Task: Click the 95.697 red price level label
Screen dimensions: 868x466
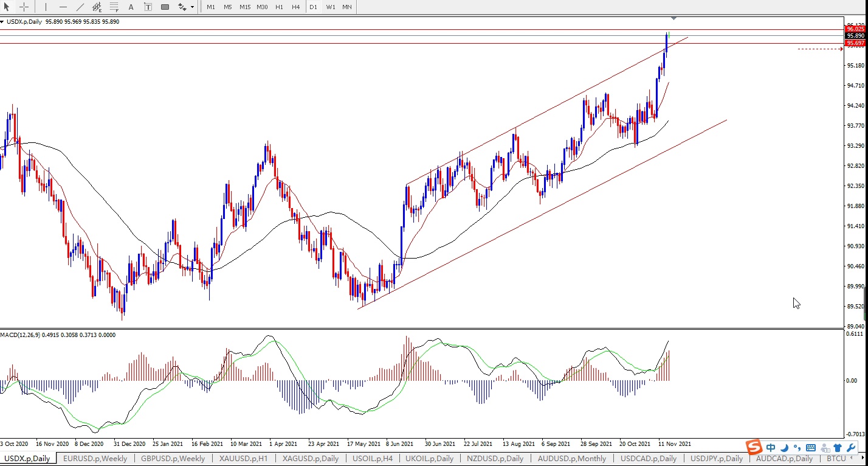Action: [855, 43]
